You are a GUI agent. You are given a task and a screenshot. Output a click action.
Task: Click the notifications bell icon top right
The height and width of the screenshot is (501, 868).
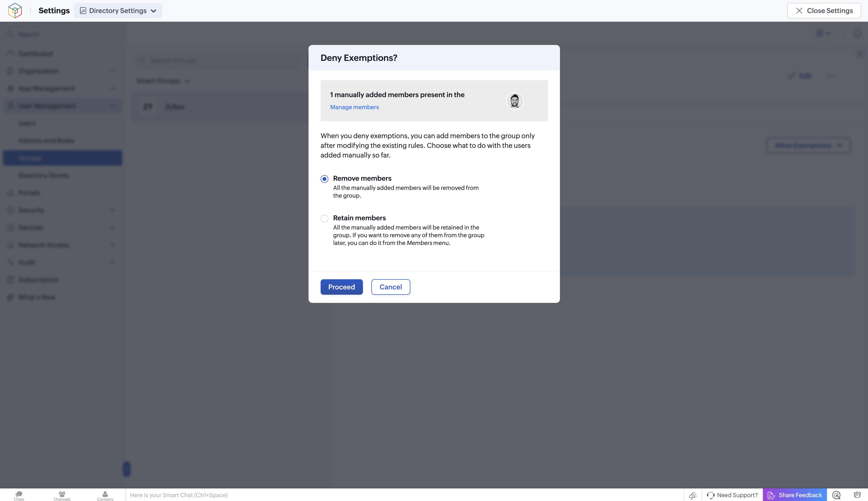(858, 33)
